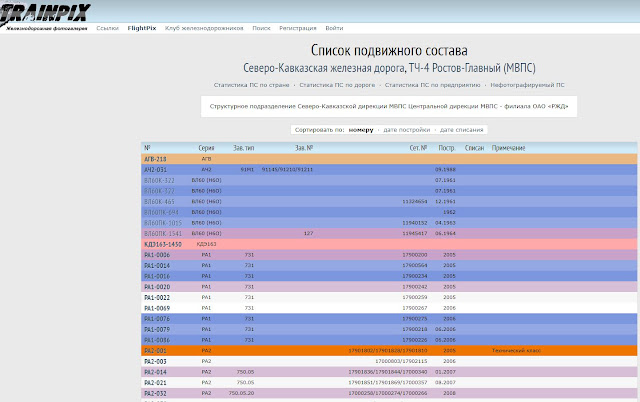
Task: Open the РА1-0006 entry
Action: (157, 255)
